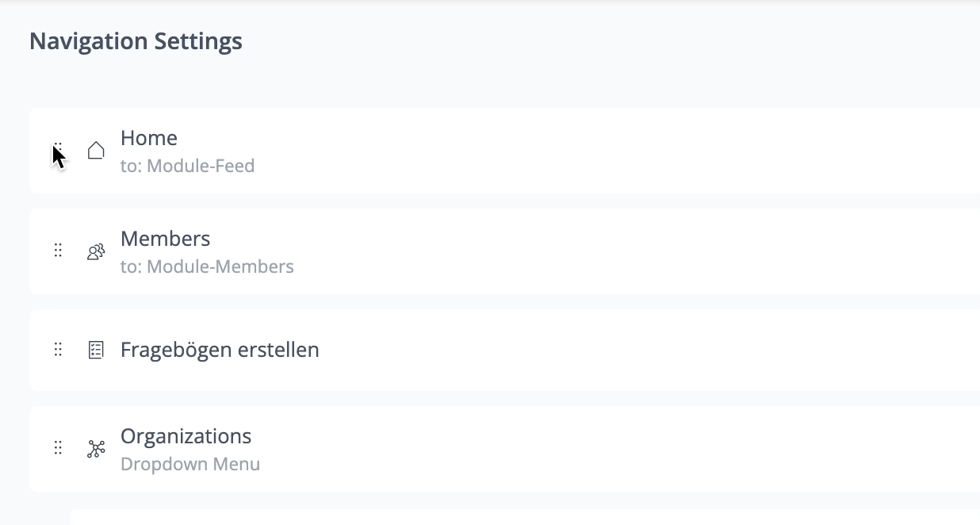Click the "to: Module-Feed" target text
The width and height of the screenshot is (980, 525).
(187, 167)
